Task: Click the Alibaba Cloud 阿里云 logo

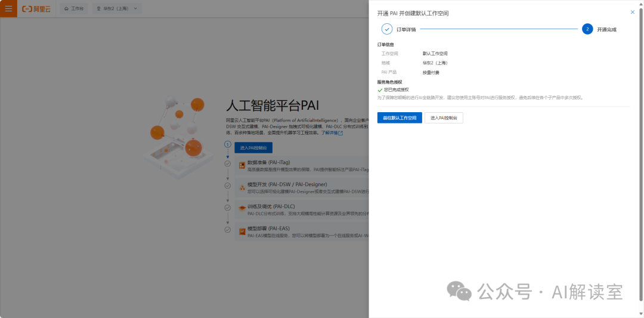Action: 36,8
